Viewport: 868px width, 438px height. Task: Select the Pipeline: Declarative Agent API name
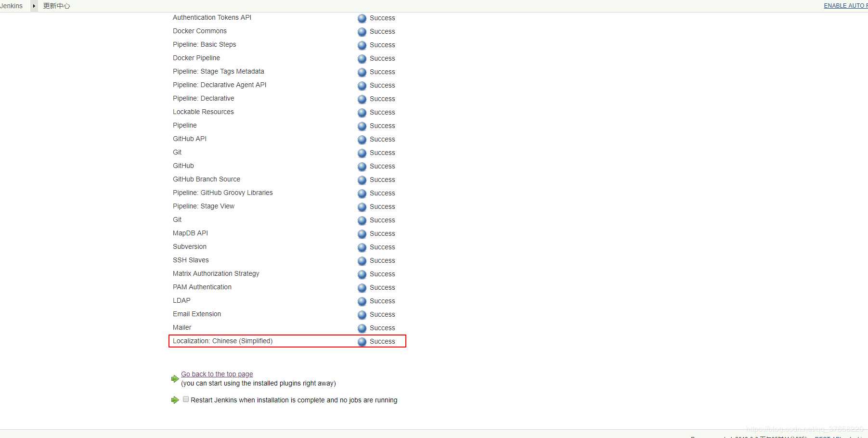point(220,85)
